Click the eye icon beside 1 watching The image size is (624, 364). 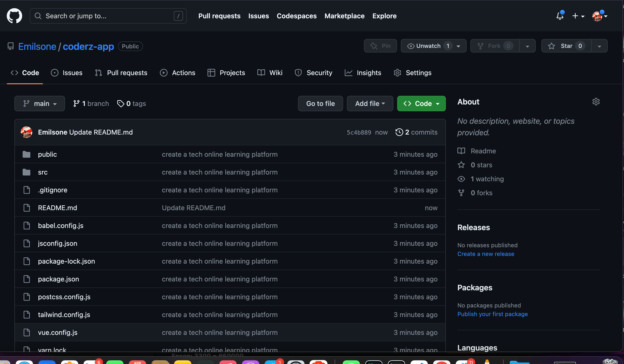click(461, 179)
